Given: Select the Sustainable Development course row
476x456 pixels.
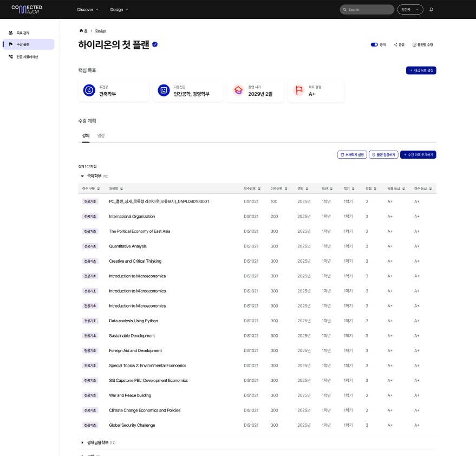Looking at the screenshot, I should (x=257, y=336).
